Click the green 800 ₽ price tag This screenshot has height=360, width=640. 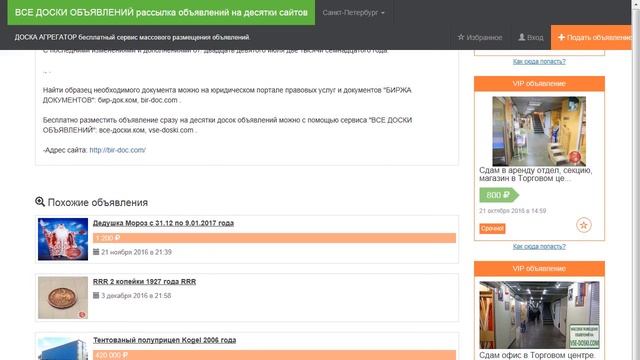tap(499, 195)
